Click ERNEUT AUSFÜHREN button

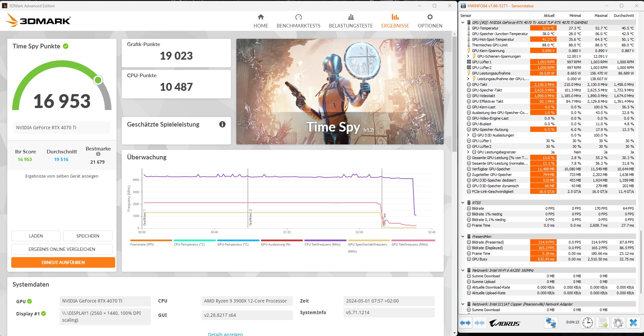tap(63, 262)
